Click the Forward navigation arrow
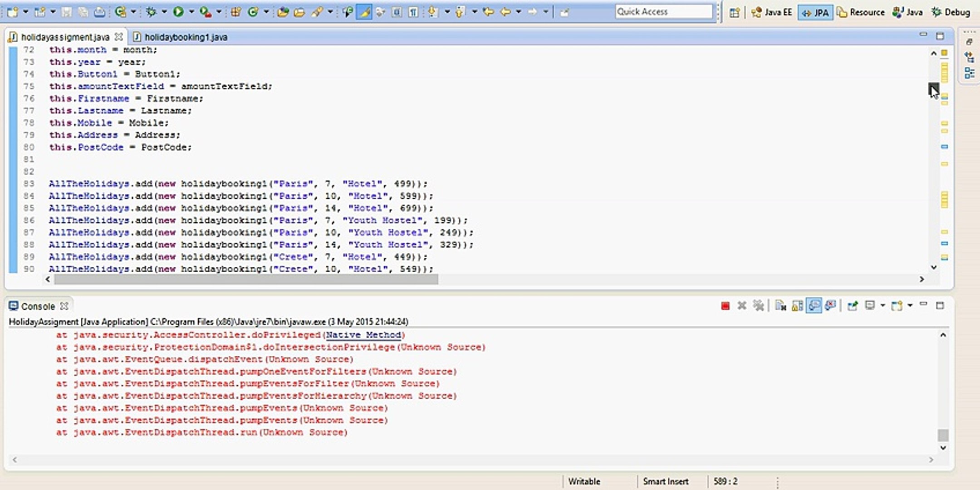Viewport: 980px width, 490px height. 533,12
